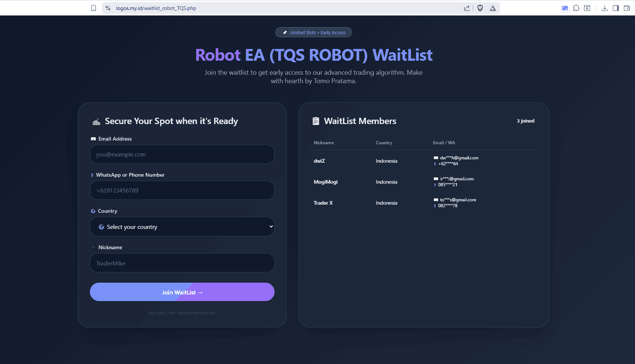Click the browser URL address text
Image resolution: width=635 pixels, height=364 pixels.
point(156,8)
